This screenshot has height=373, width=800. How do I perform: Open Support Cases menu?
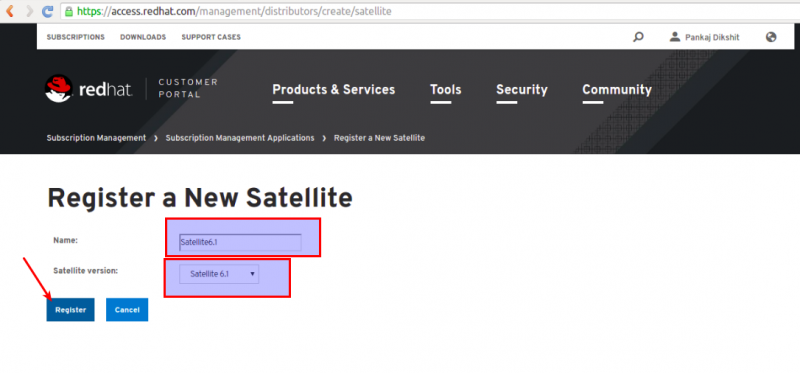tap(211, 37)
